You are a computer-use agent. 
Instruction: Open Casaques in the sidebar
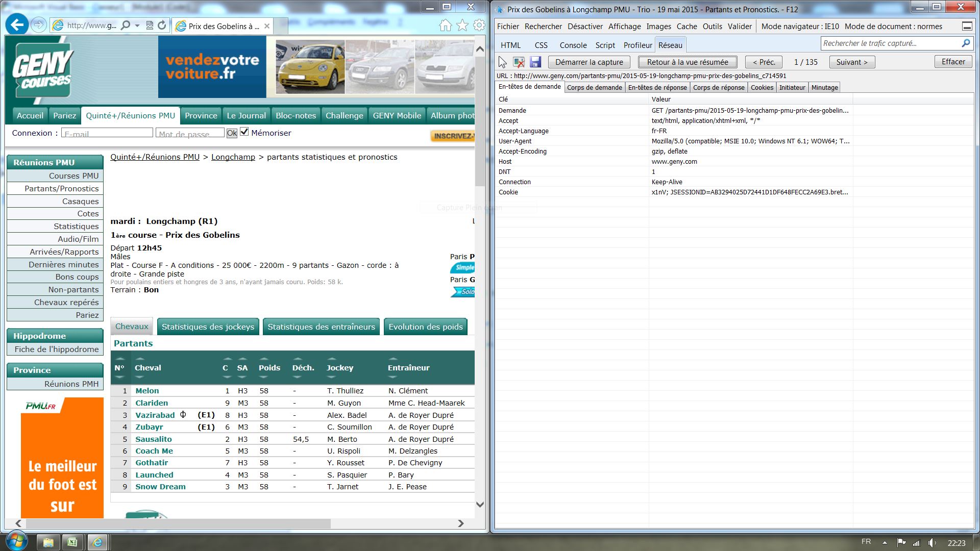tap(55, 202)
